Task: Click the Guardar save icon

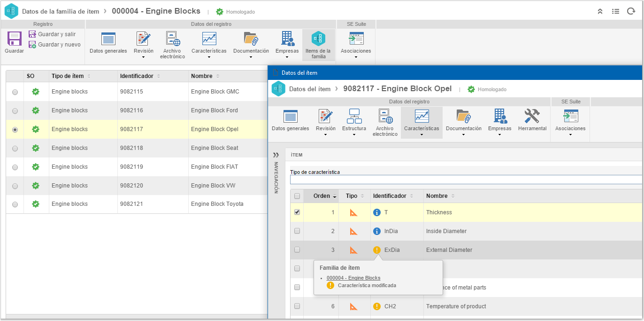Action: (14, 39)
